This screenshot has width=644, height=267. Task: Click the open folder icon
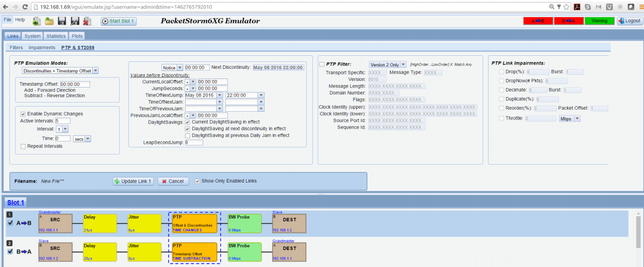[49, 21]
